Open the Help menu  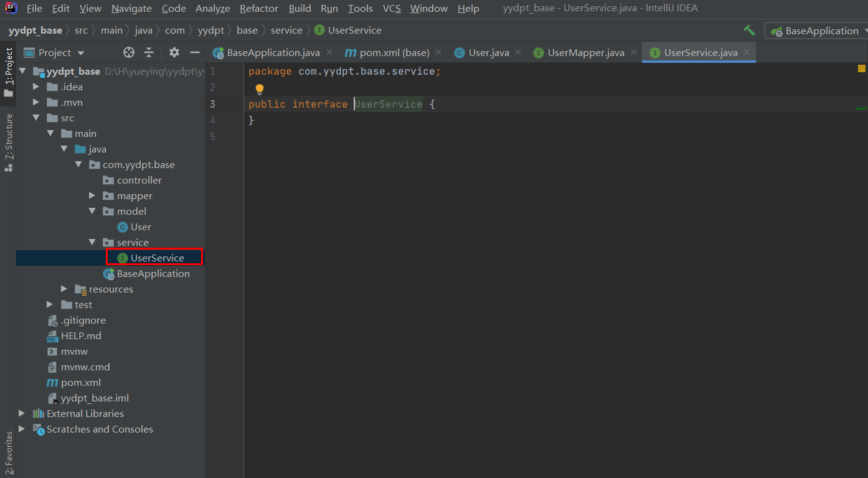click(468, 8)
